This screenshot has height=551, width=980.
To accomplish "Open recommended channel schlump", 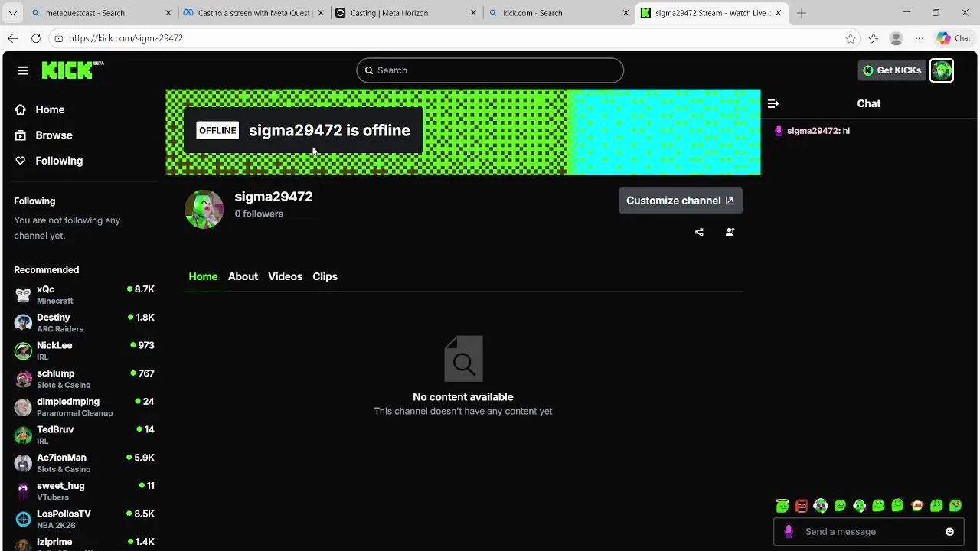I will tap(84, 379).
